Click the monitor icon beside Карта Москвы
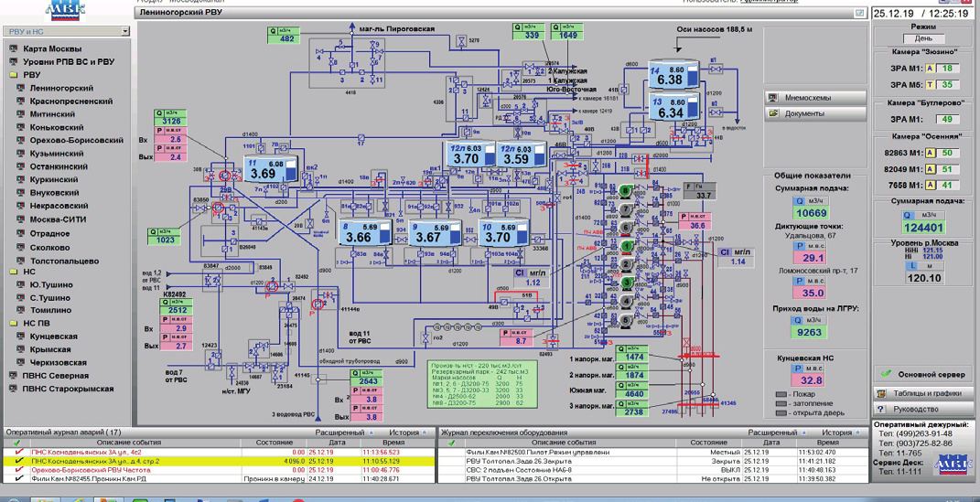980x502 pixels. coord(14,48)
